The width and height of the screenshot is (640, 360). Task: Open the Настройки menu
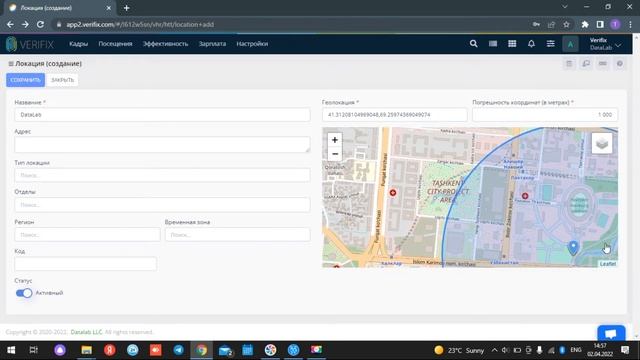252,44
